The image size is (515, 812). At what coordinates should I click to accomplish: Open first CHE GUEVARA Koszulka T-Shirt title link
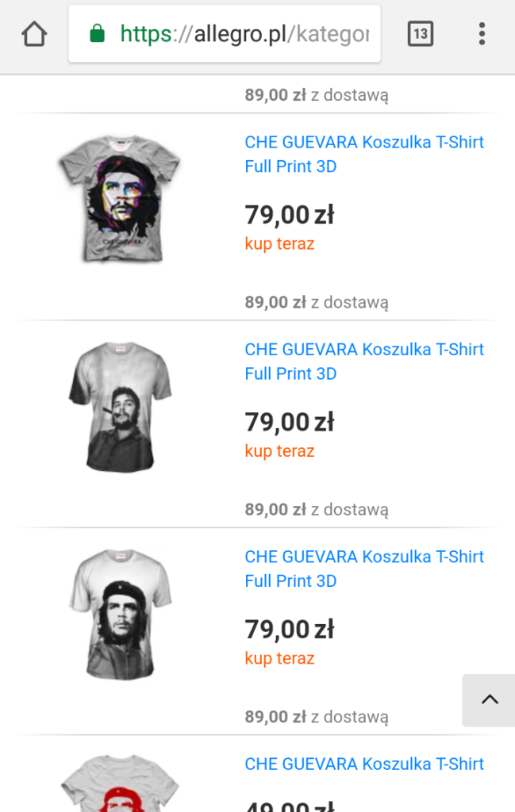click(x=364, y=155)
